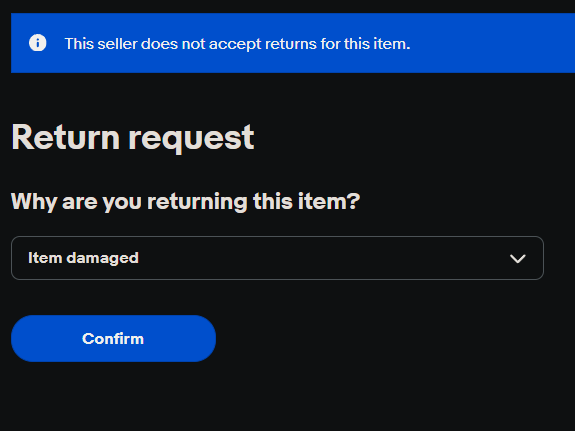The height and width of the screenshot is (431, 575).
Task: Expand reason list via the down arrow
Action: 517,259
